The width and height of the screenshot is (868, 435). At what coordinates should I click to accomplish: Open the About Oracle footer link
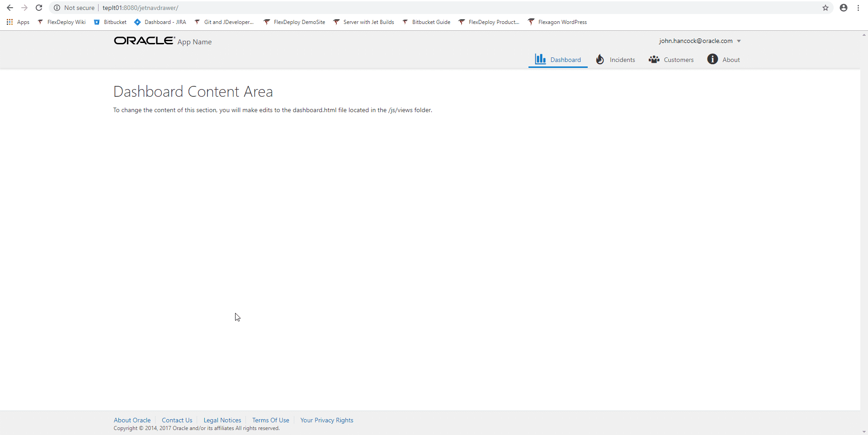[132, 420]
